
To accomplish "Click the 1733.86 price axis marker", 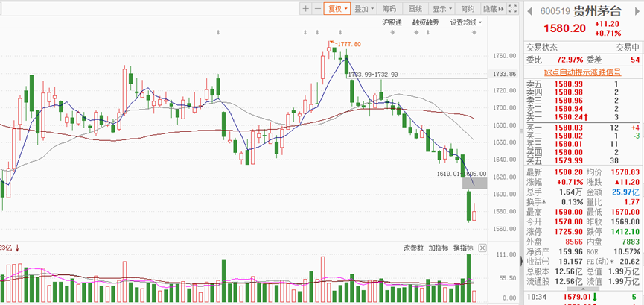I will coord(505,74).
